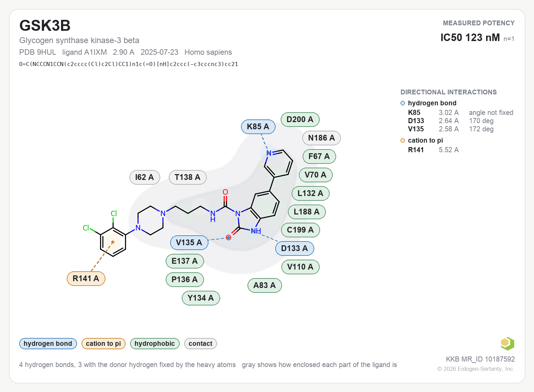Click the N186 A residue label

coord(321,138)
